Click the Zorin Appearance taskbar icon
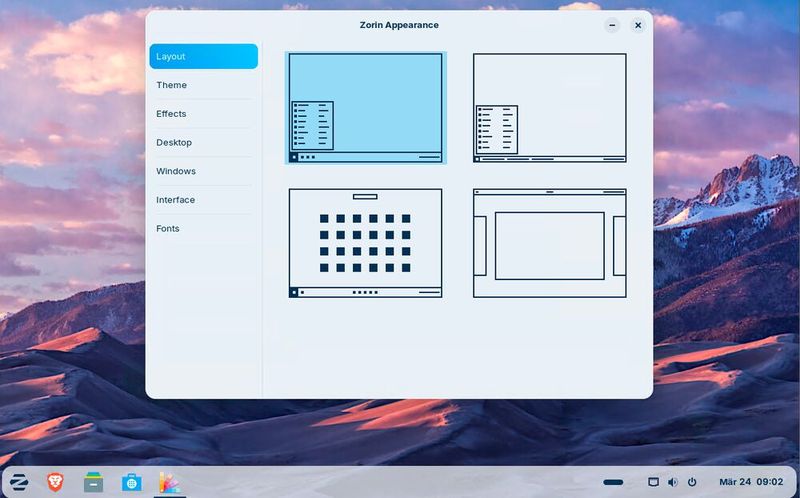Image resolution: width=800 pixels, height=498 pixels. pyautogui.click(x=169, y=482)
